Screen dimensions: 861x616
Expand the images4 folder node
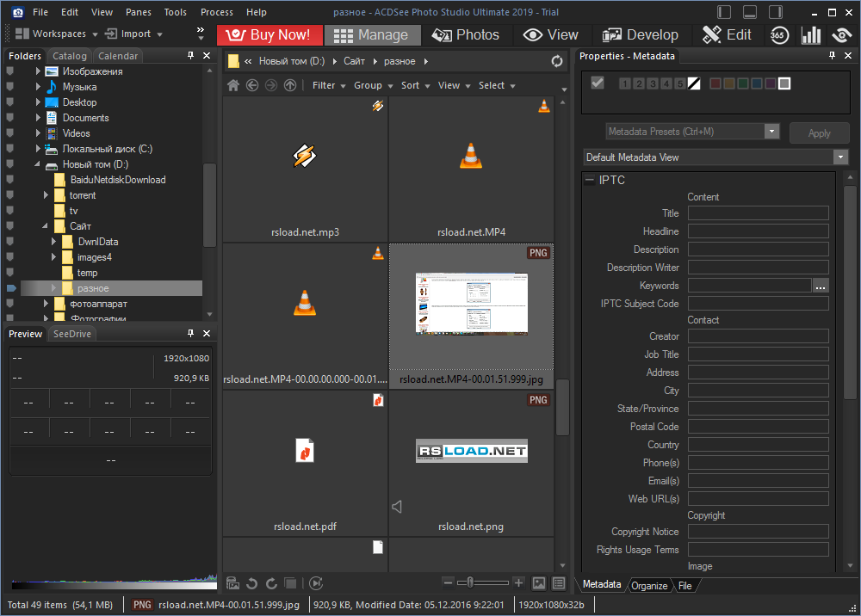point(53,257)
